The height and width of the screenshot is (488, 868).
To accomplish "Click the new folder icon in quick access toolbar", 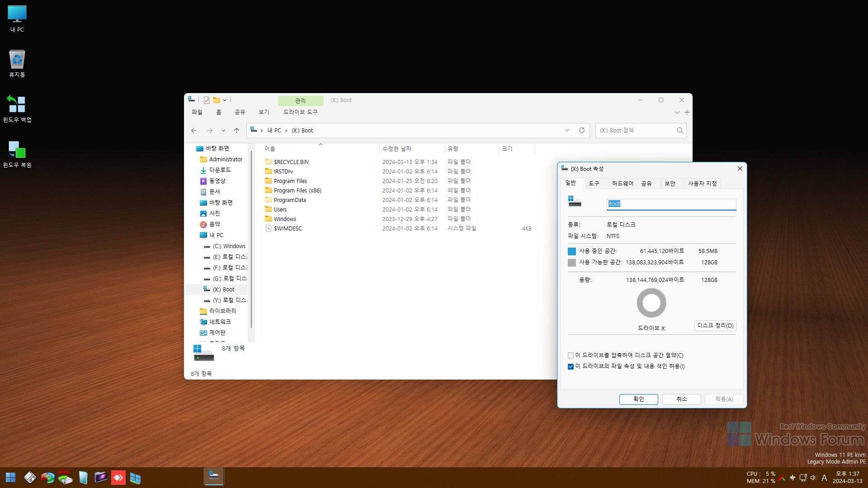I will pyautogui.click(x=217, y=100).
